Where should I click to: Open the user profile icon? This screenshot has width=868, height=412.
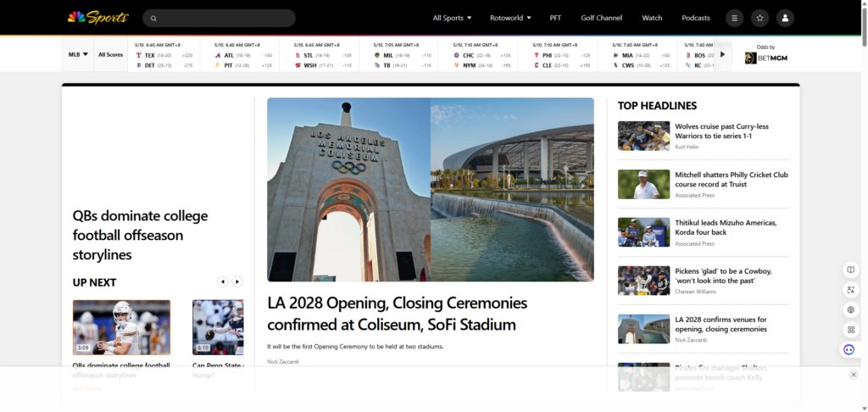(x=785, y=18)
